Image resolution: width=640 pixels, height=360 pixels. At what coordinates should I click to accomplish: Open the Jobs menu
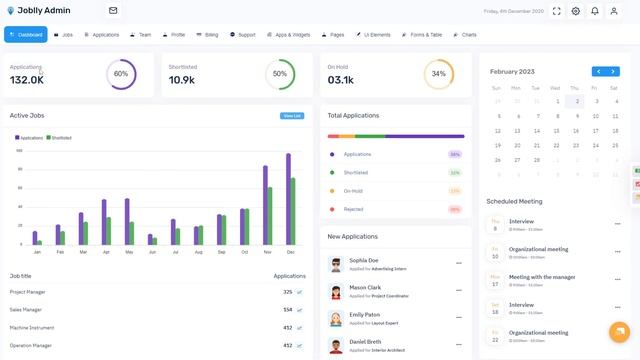[x=63, y=35]
